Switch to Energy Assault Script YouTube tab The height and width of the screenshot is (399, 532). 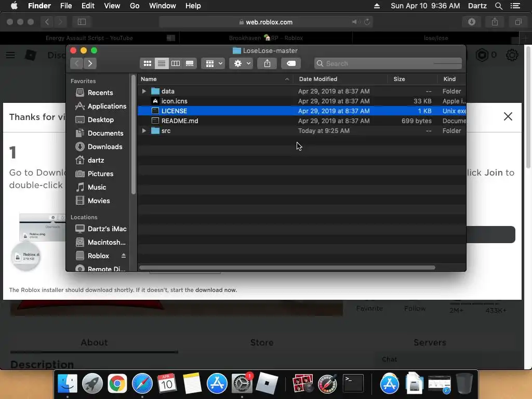(89, 38)
